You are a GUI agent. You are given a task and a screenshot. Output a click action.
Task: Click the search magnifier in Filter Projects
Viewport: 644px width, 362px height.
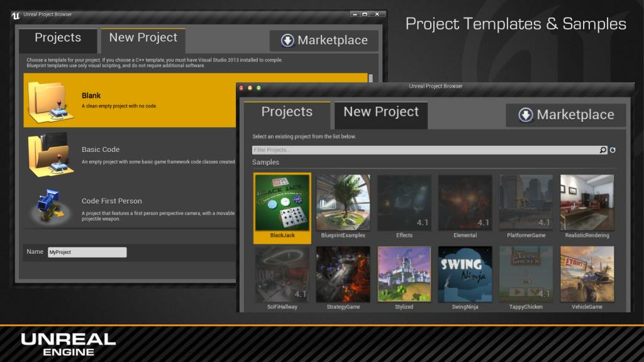[603, 150]
